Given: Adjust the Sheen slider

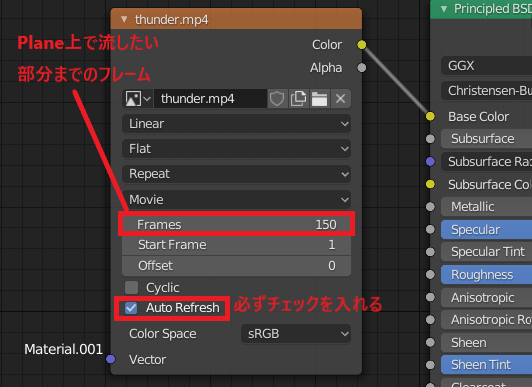Looking at the screenshot, I should point(486,342).
